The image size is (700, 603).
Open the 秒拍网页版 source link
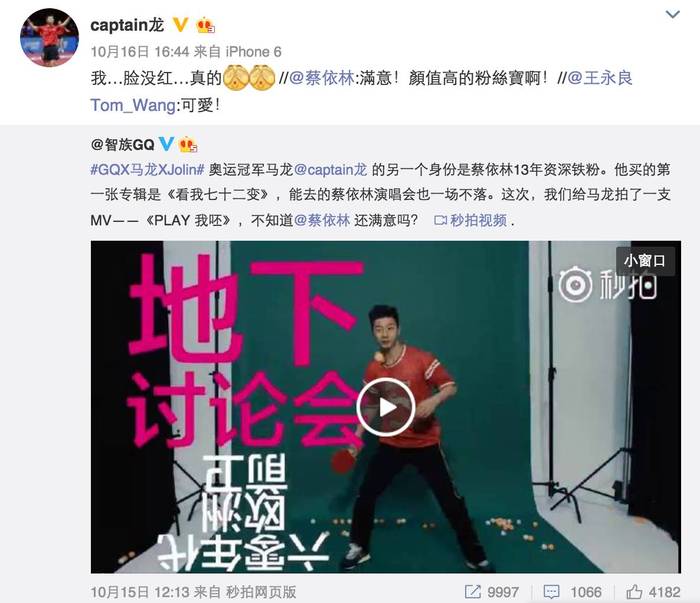pyautogui.click(x=261, y=592)
